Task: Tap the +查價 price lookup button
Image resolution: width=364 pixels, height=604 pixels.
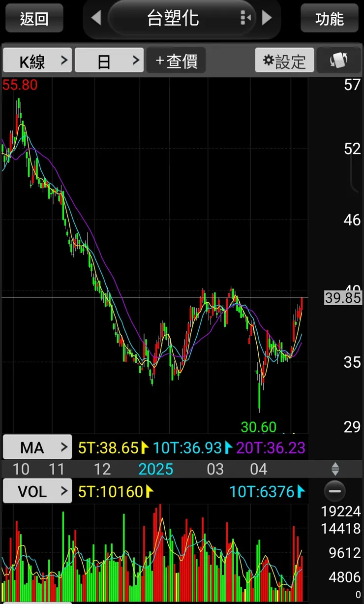Action: 176,61
